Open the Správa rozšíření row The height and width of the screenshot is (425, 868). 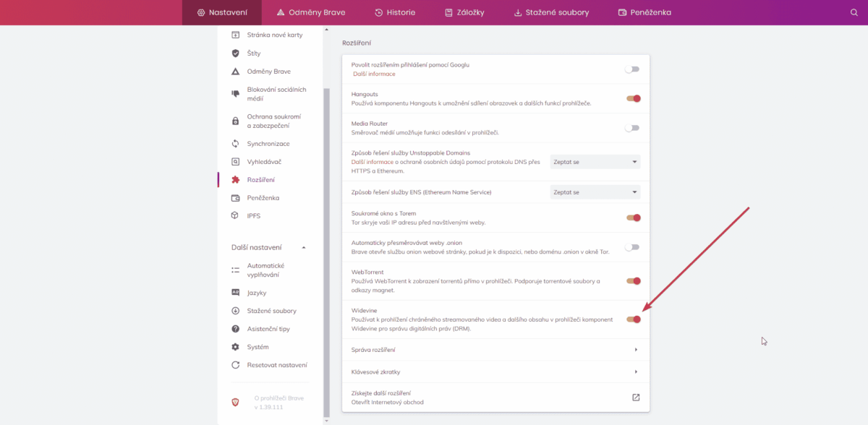click(x=495, y=350)
